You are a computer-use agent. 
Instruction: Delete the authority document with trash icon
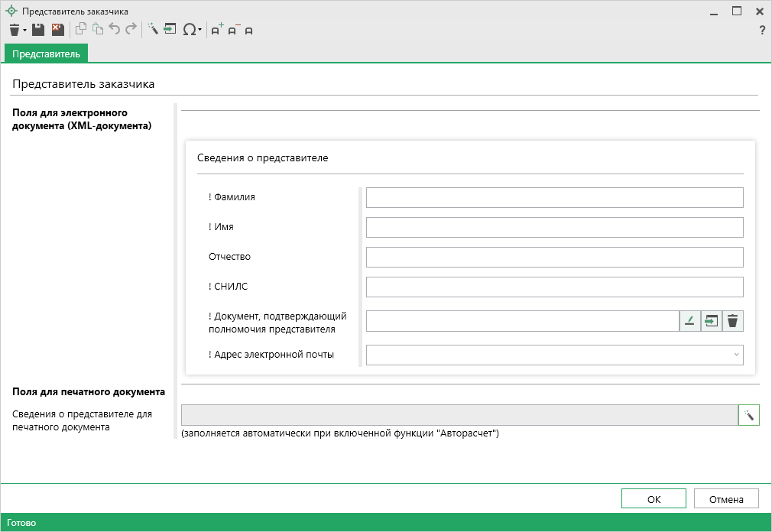732,321
